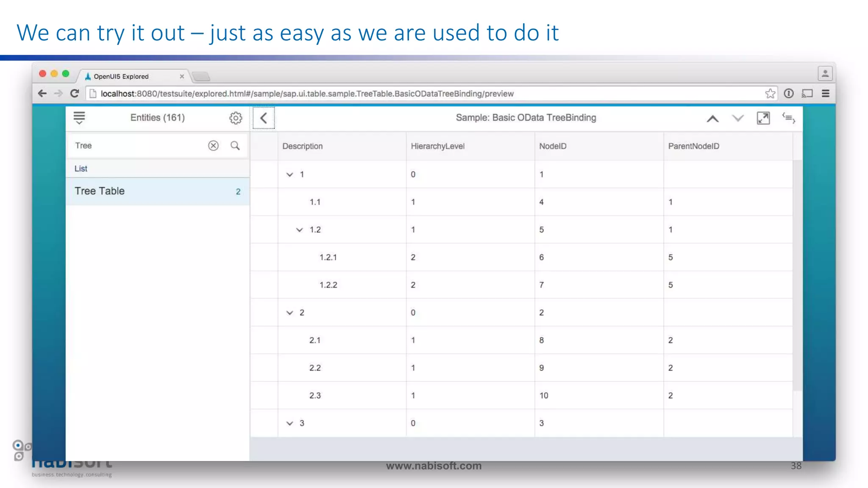Go to previous sample with up arrow
868x488 pixels.
tap(712, 119)
